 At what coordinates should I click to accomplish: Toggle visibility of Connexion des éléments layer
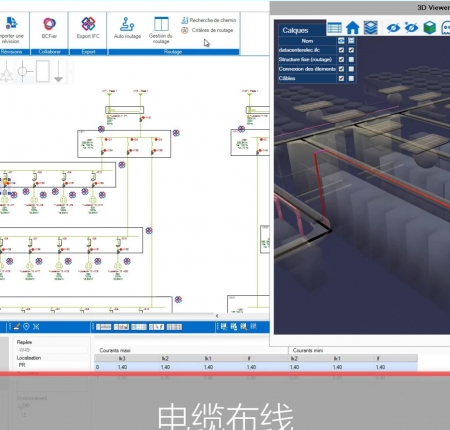pos(341,69)
